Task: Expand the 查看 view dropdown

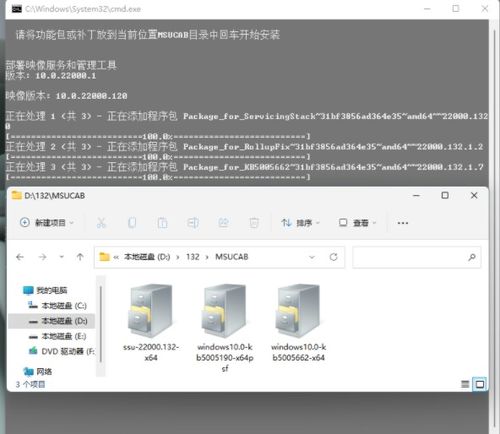Action: (357, 223)
